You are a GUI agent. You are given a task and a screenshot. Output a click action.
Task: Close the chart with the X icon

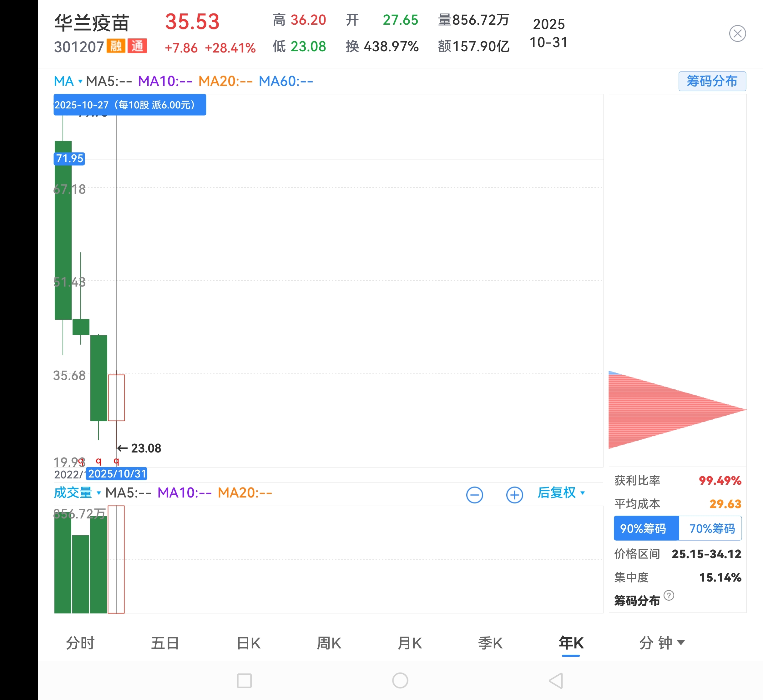coord(737,33)
